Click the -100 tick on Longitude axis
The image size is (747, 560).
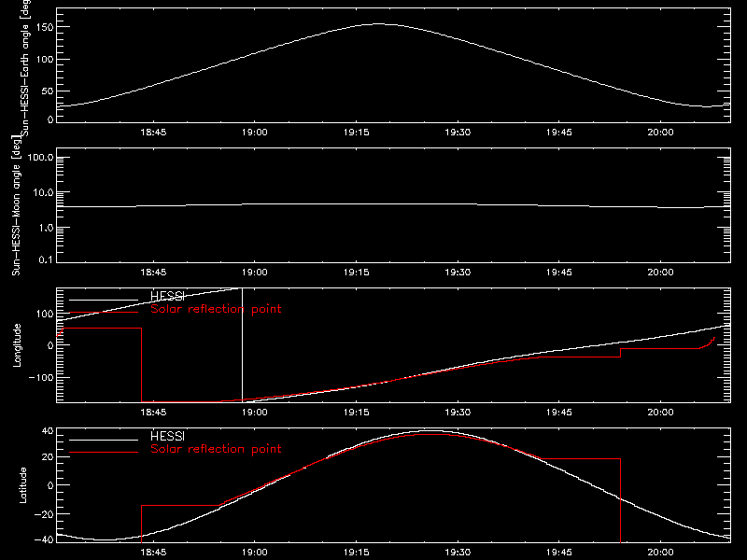pyautogui.click(x=41, y=377)
